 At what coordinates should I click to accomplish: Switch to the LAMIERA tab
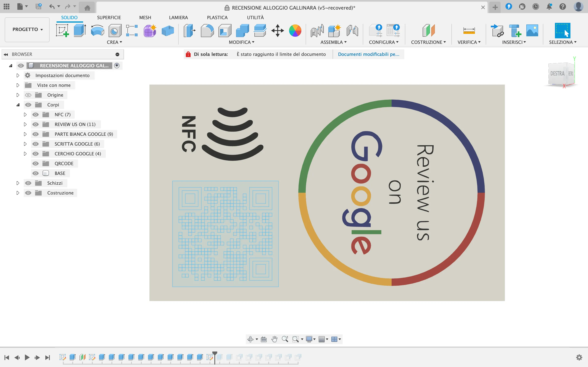178,17
